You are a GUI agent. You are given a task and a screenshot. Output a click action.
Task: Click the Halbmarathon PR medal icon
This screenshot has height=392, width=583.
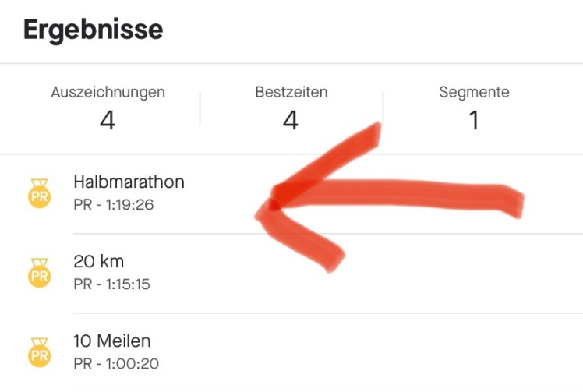point(39,193)
